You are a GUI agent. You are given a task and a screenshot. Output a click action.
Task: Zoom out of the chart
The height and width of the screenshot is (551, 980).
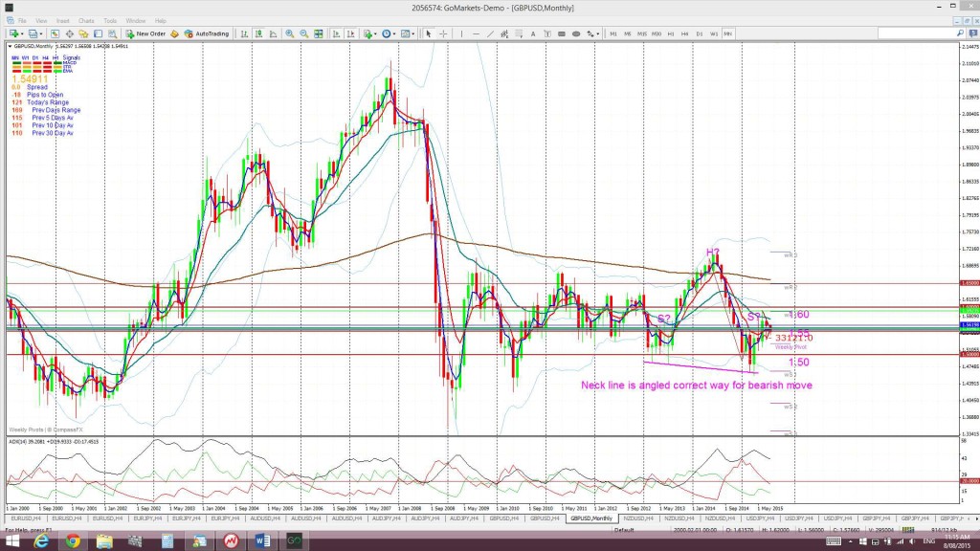(303, 33)
